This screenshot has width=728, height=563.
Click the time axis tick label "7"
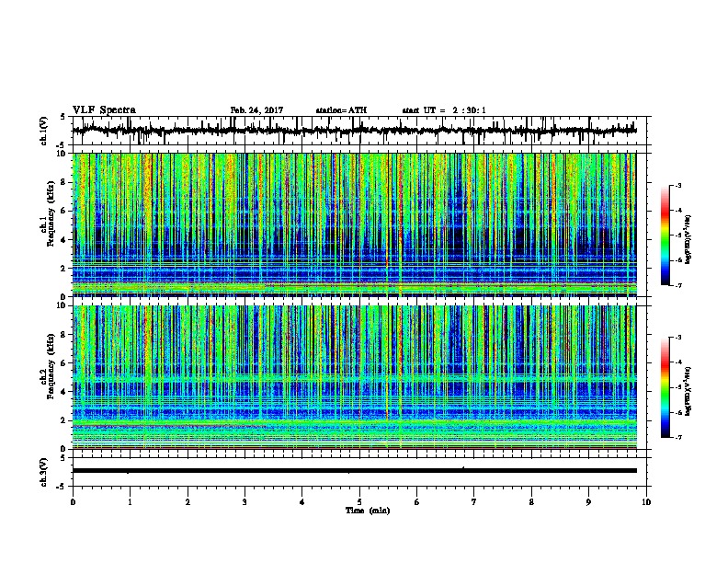[474, 502]
